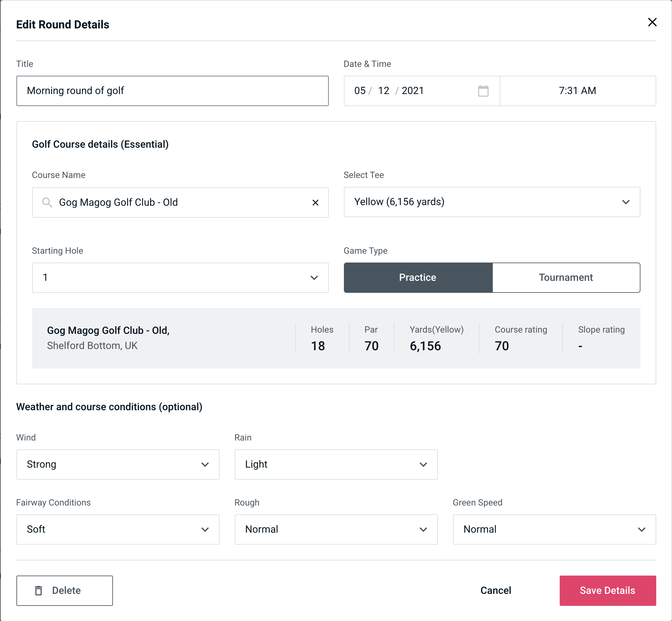Image resolution: width=672 pixels, height=621 pixels.
Task: Click the Delete button for this round
Action: pos(64,591)
